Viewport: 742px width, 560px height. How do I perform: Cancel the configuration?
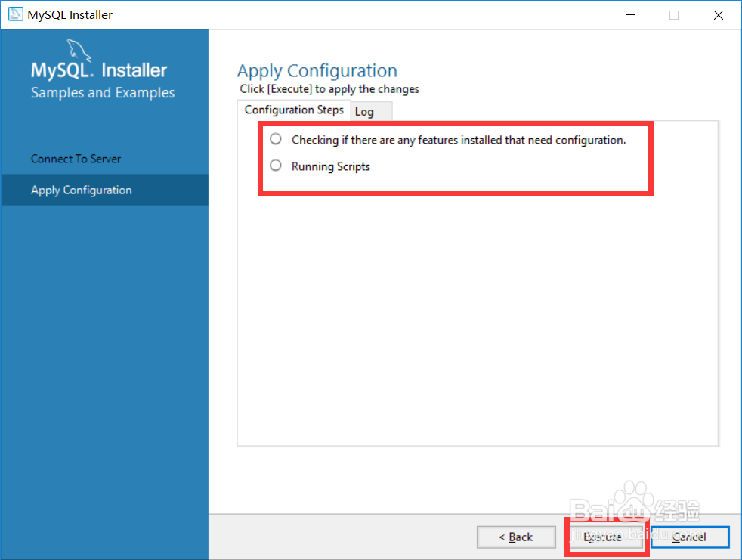pos(689,537)
